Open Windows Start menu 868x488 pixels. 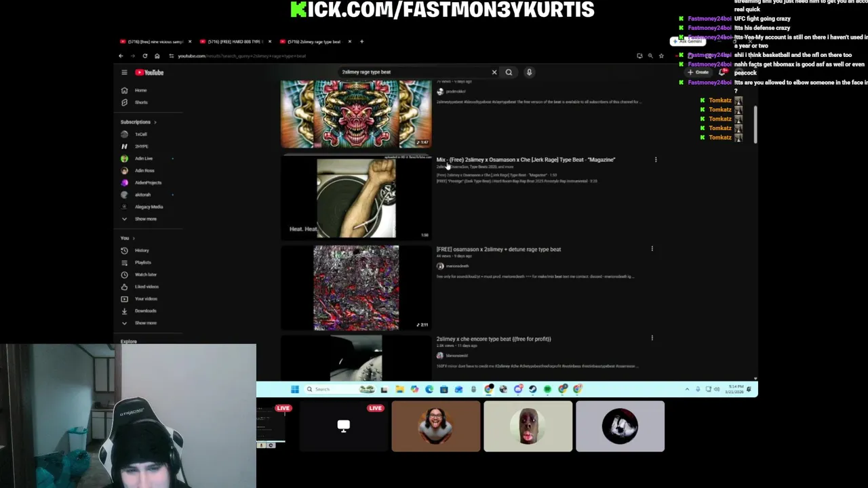click(x=295, y=389)
